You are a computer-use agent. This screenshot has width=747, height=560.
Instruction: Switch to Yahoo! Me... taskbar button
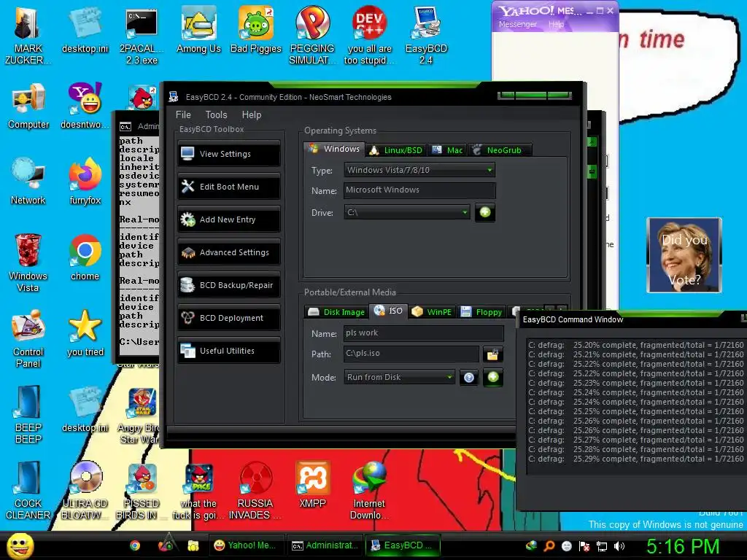tap(247, 545)
